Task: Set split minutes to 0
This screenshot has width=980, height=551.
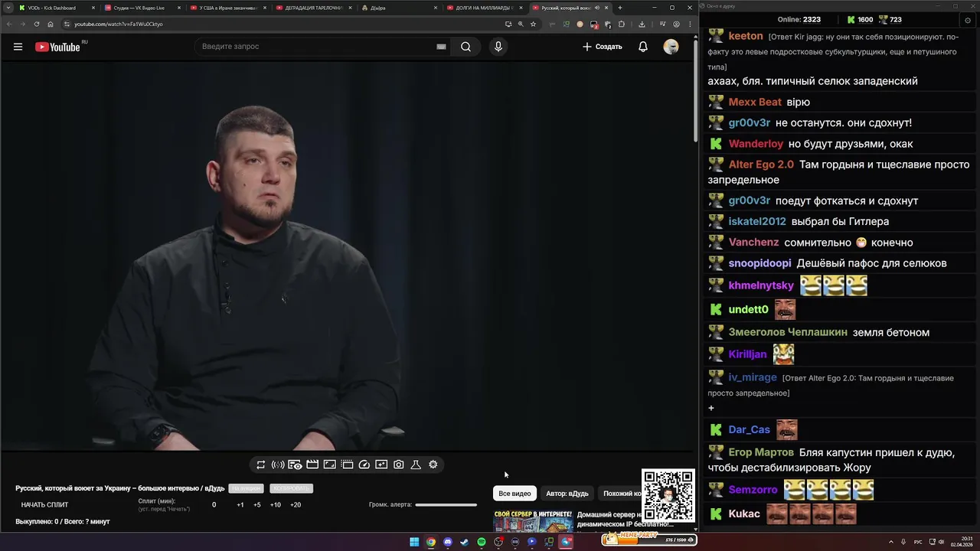Action: 214,505
